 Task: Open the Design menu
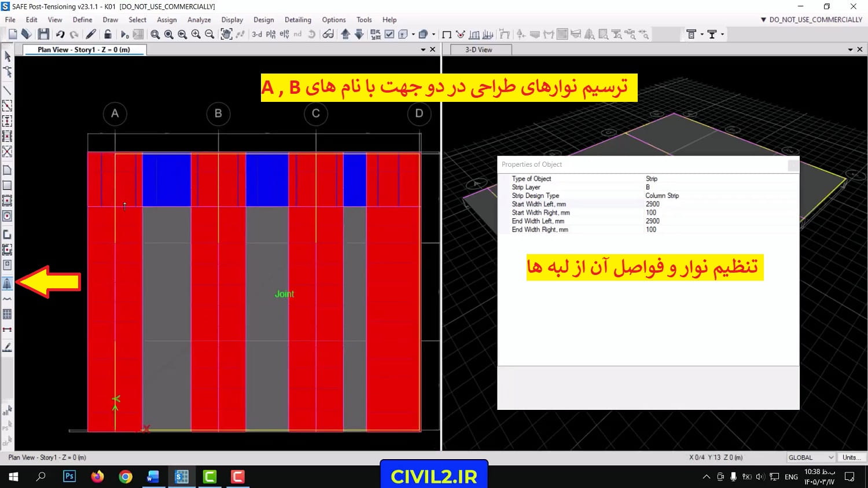tap(264, 20)
